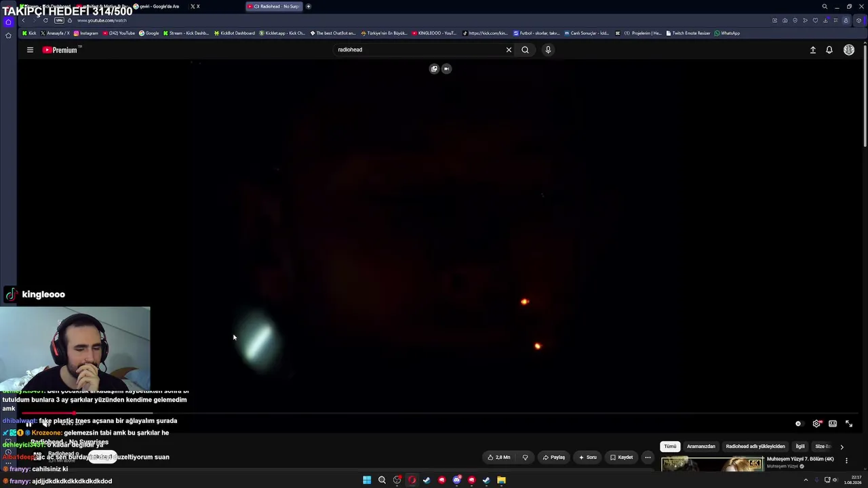Open the Muhteşem Yüzyıl 7. Bölüm thumbnail
The height and width of the screenshot is (488, 868).
point(712,464)
